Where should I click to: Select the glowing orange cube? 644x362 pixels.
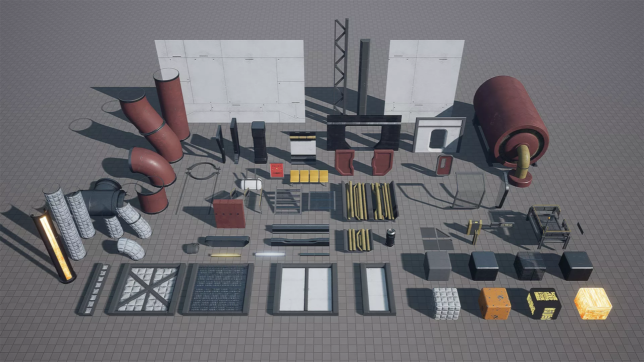[593, 304]
